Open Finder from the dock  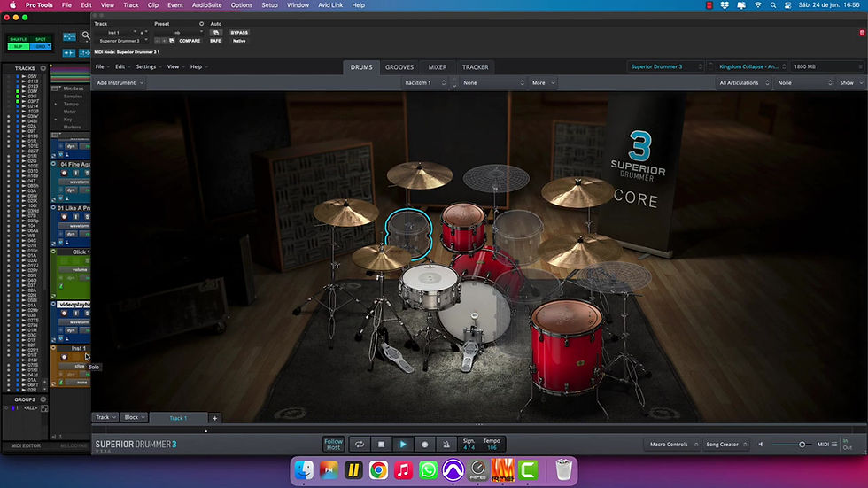point(304,470)
